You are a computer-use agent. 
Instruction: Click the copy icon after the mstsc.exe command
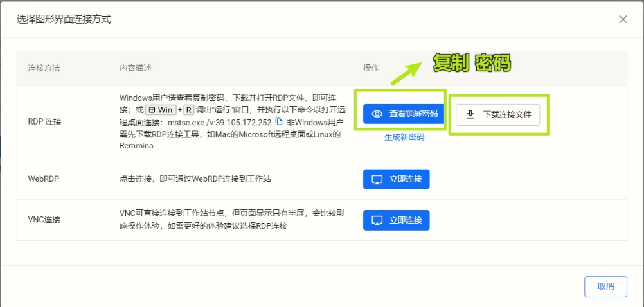pos(279,121)
